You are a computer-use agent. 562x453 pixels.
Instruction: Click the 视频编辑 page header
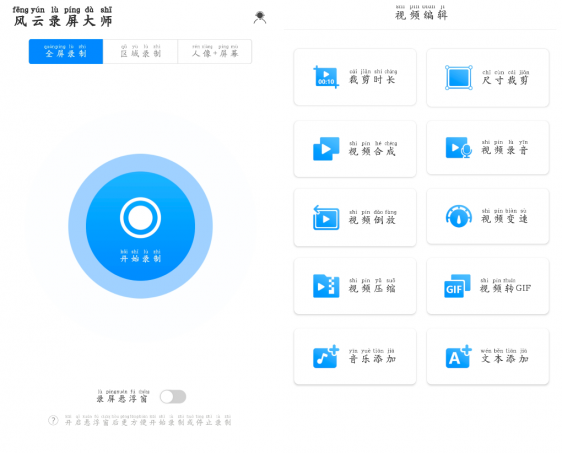[x=421, y=12]
